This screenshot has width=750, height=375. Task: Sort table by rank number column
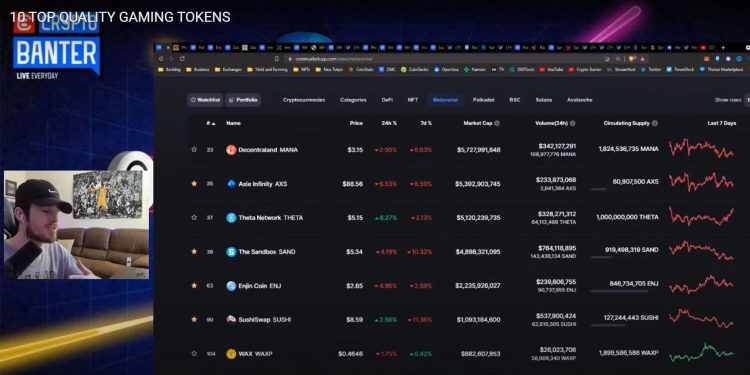click(210, 123)
